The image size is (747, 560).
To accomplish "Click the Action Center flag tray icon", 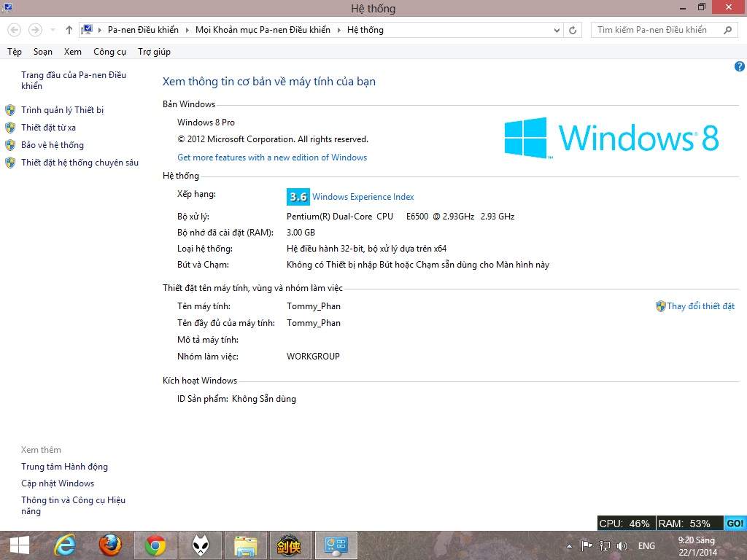I will (587, 545).
